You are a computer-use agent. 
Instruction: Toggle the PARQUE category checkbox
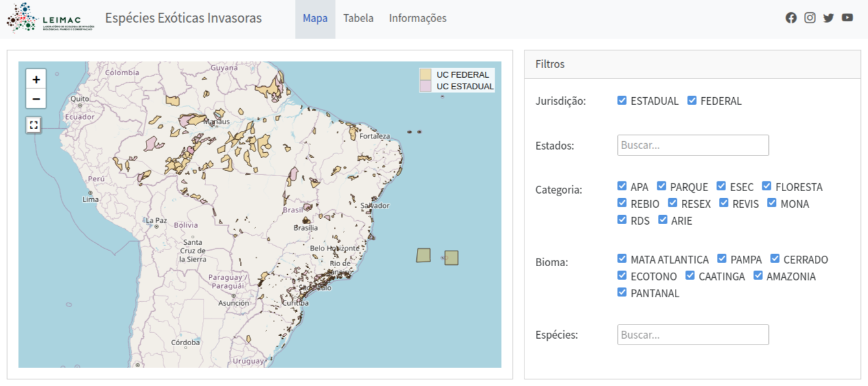pyautogui.click(x=662, y=187)
